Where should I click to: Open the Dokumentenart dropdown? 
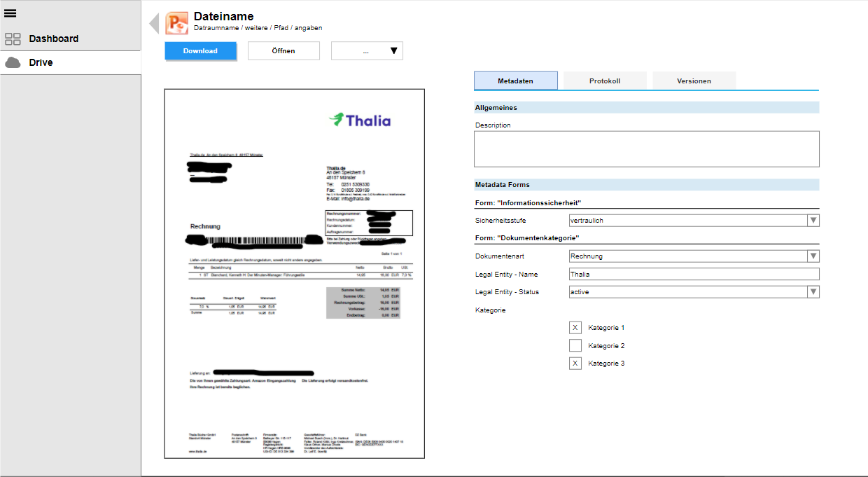click(813, 256)
